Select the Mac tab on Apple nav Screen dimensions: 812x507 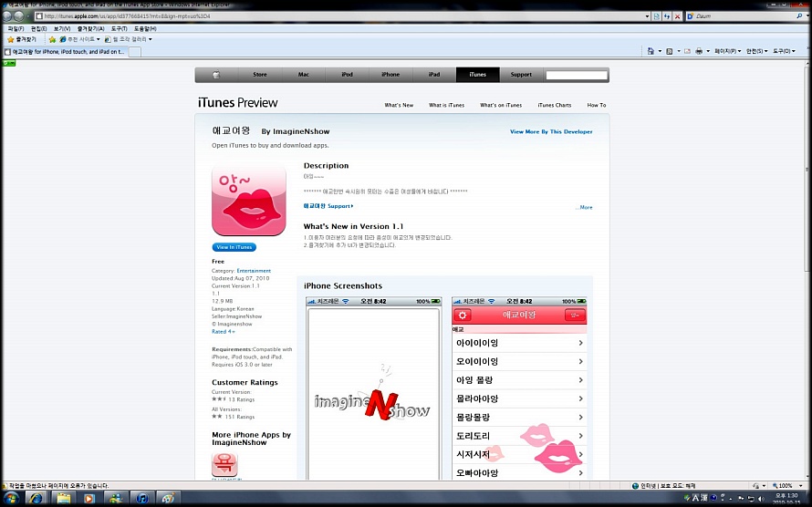click(x=304, y=75)
